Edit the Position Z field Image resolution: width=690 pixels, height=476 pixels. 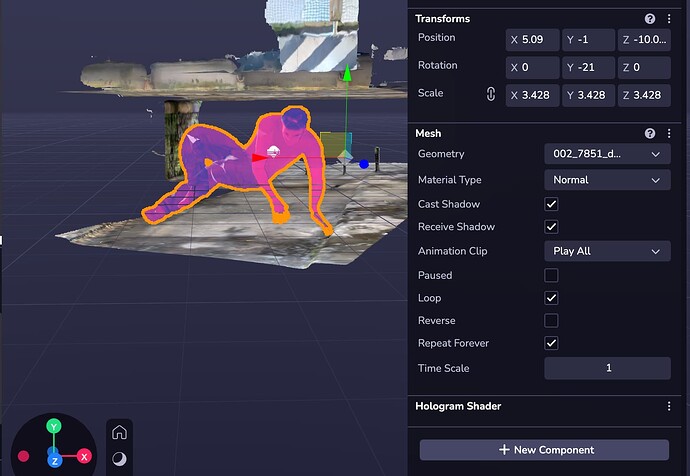click(644, 40)
